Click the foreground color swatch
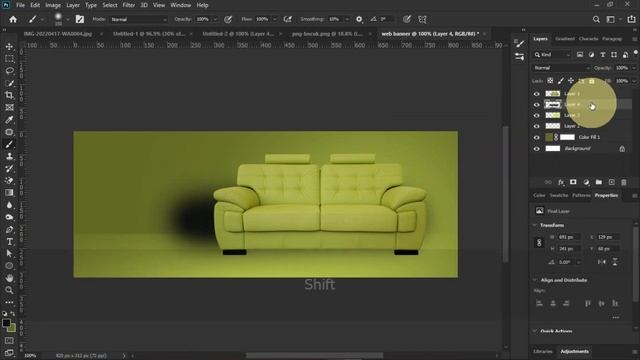The height and width of the screenshot is (360, 640). coord(6,323)
